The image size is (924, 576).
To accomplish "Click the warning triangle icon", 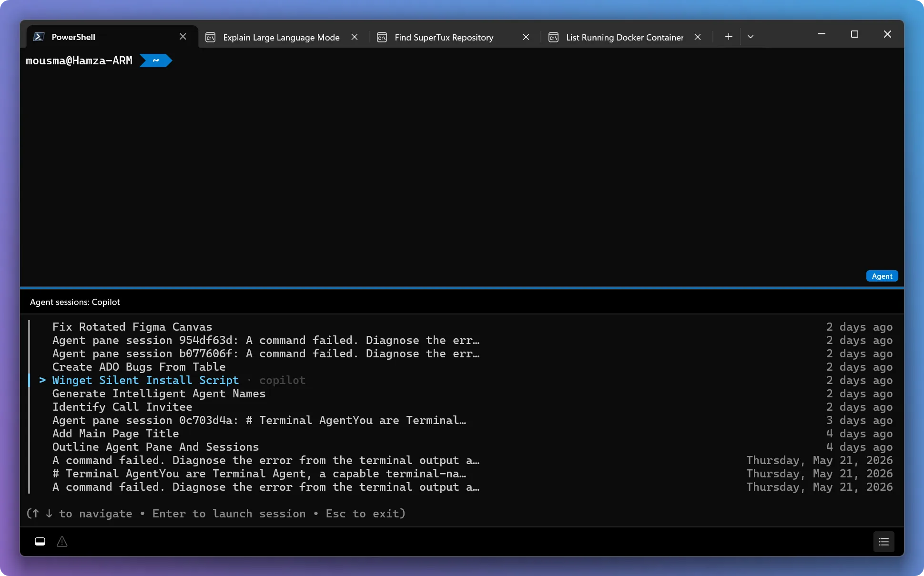I will [x=62, y=542].
